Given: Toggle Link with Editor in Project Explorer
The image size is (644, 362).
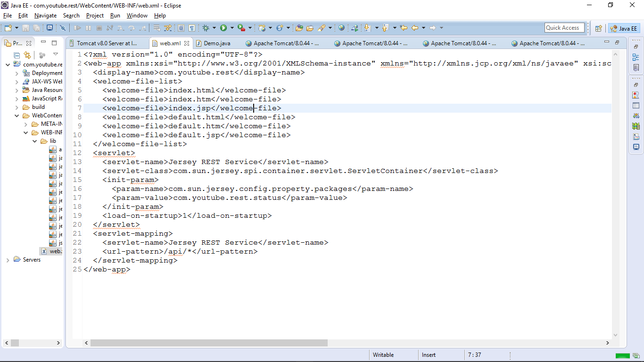Looking at the screenshot, I should click(27, 55).
